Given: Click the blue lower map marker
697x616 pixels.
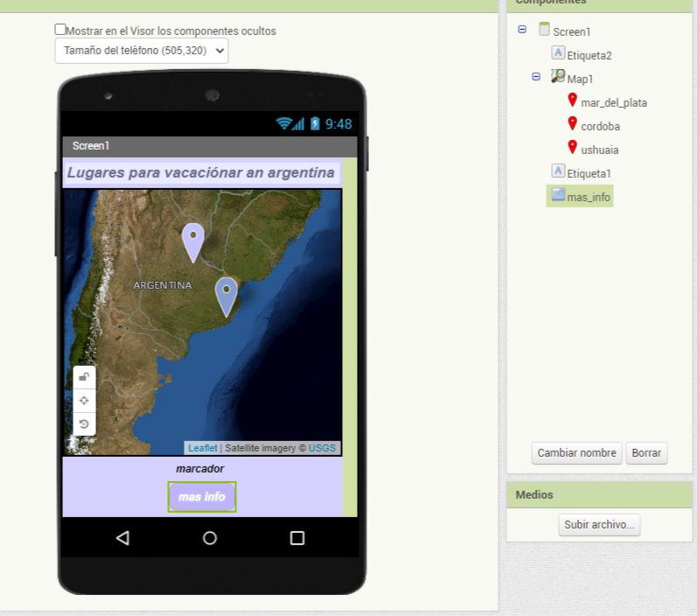Looking at the screenshot, I should coord(227,297).
